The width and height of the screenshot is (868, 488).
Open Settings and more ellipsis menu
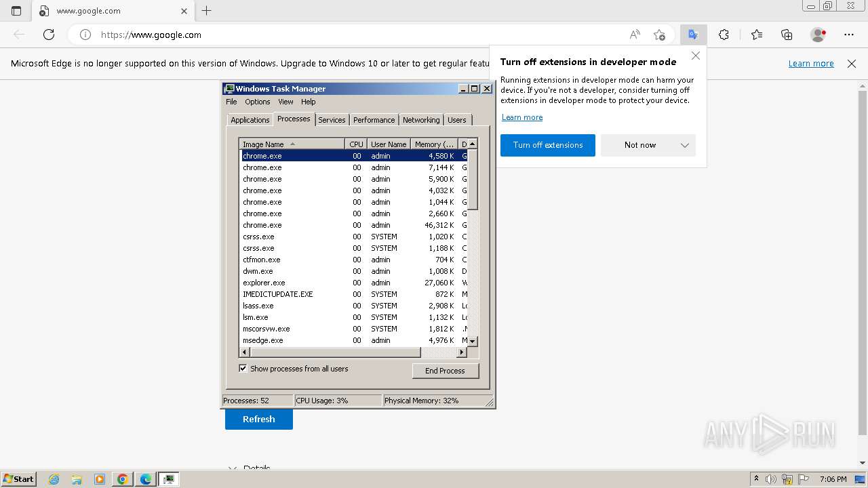(849, 35)
